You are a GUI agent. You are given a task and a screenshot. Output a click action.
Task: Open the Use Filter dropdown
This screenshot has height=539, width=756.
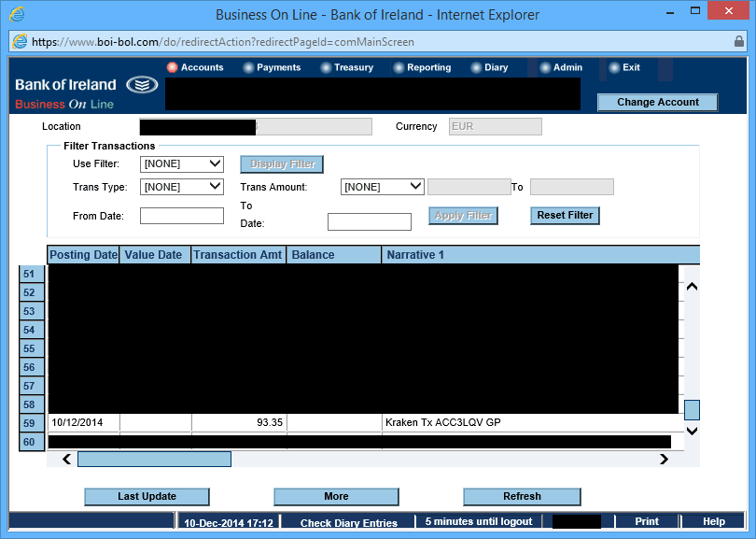click(x=182, y=164)
